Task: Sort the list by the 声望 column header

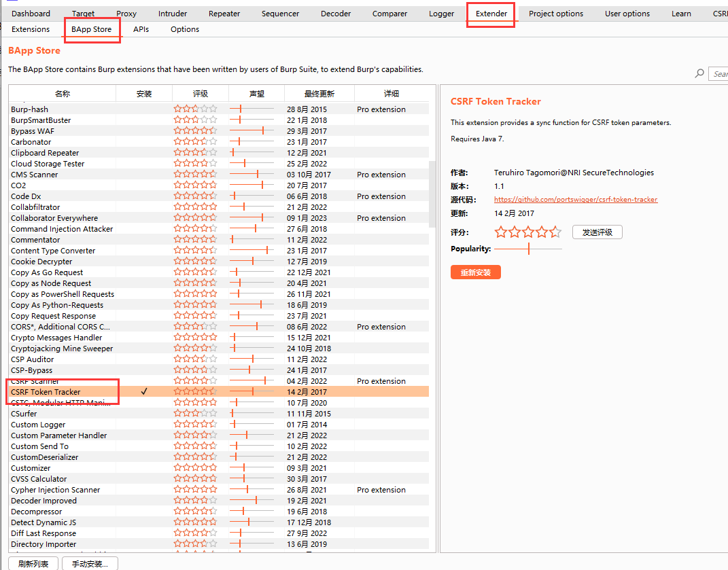Action: [x=257, y=94]
